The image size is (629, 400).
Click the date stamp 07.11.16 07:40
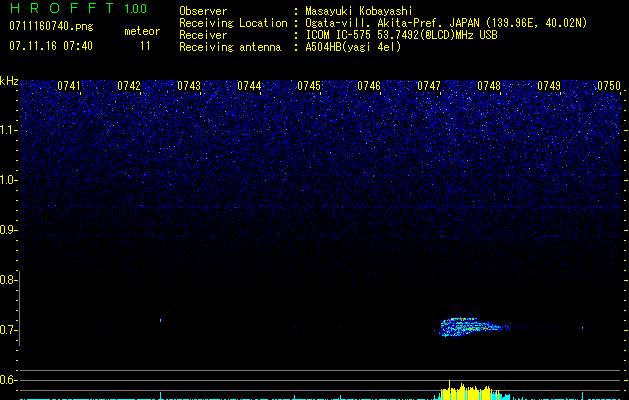tap(51, 46)
